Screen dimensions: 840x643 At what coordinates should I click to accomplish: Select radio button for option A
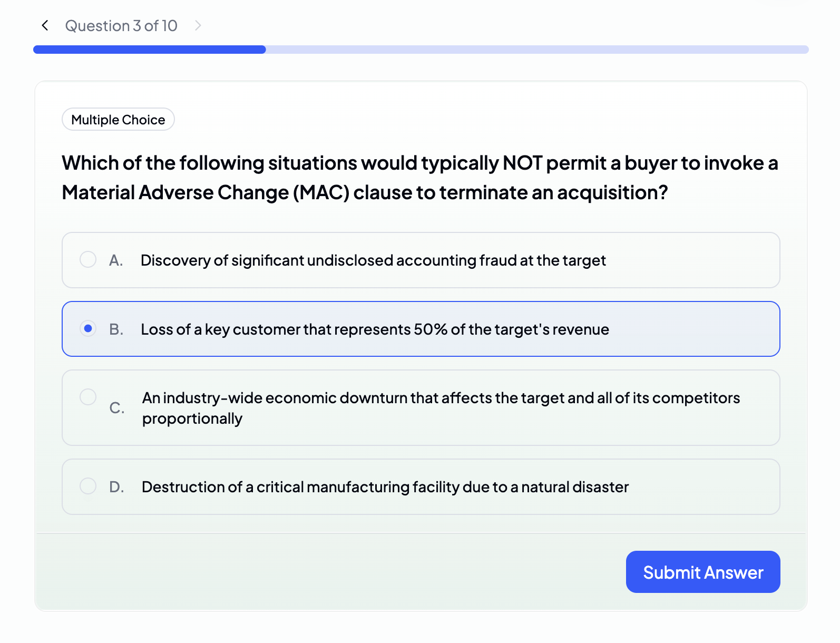click(87, 259)
